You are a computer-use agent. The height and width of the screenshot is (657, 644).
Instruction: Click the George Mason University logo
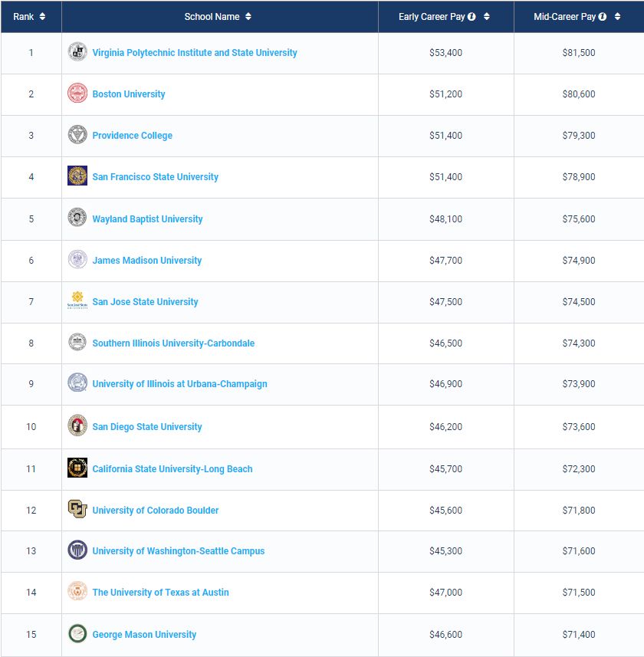[x=77, y=633]
